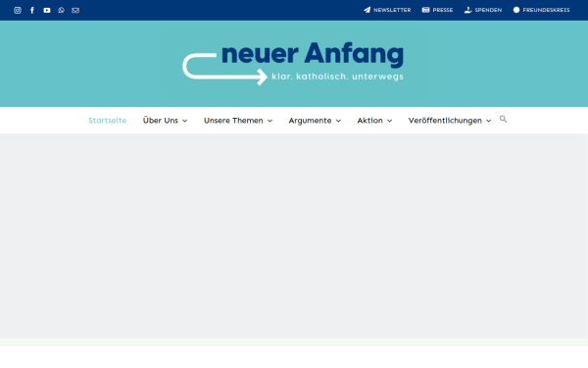Click the Spenden donation hand icon
The height and width of the screenshot is (368, 588).
467,10
